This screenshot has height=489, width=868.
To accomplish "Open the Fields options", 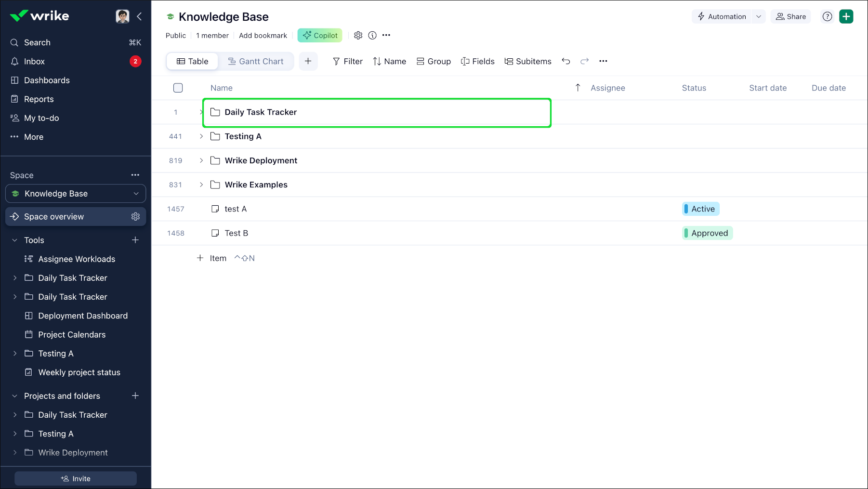I will coord(478,61).
